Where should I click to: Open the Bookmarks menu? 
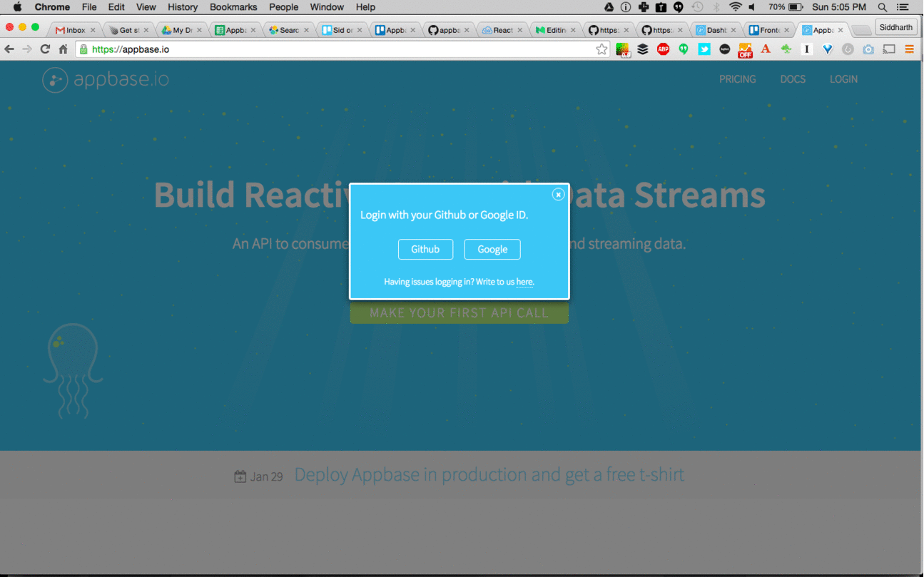(x=233, y=7)
